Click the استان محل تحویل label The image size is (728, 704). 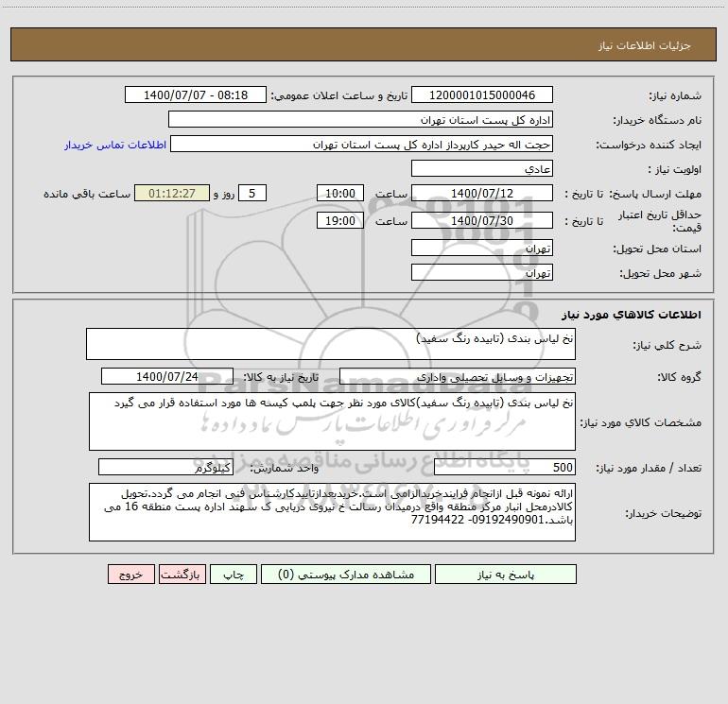click(657, 249)
